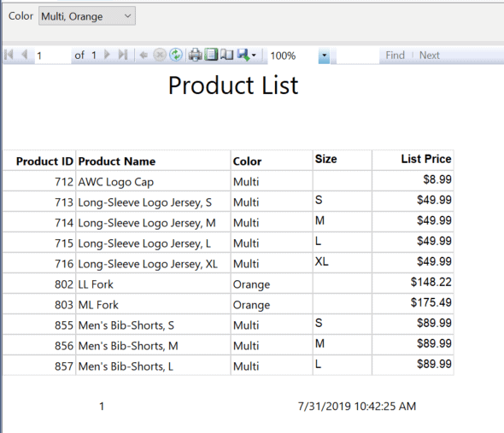This screenshot has height=433, width=504.
Task: Click the find text input box
Action: [357, 56]
